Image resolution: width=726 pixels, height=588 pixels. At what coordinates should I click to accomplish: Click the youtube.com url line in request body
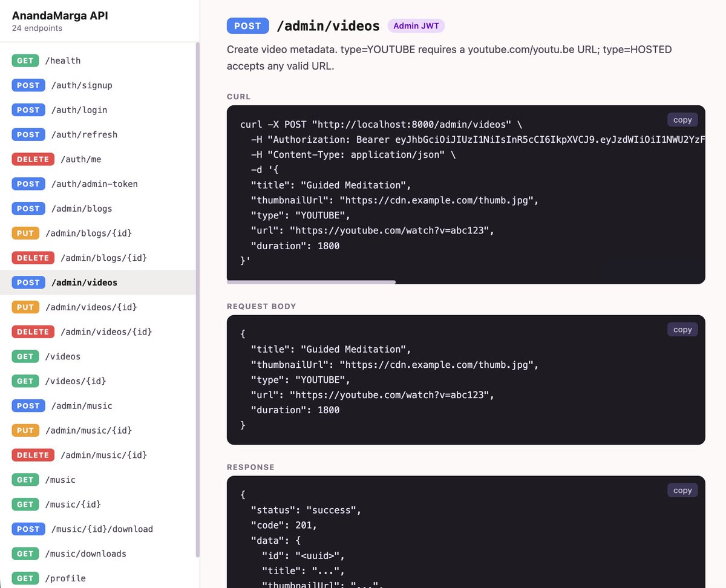point(373,394)
